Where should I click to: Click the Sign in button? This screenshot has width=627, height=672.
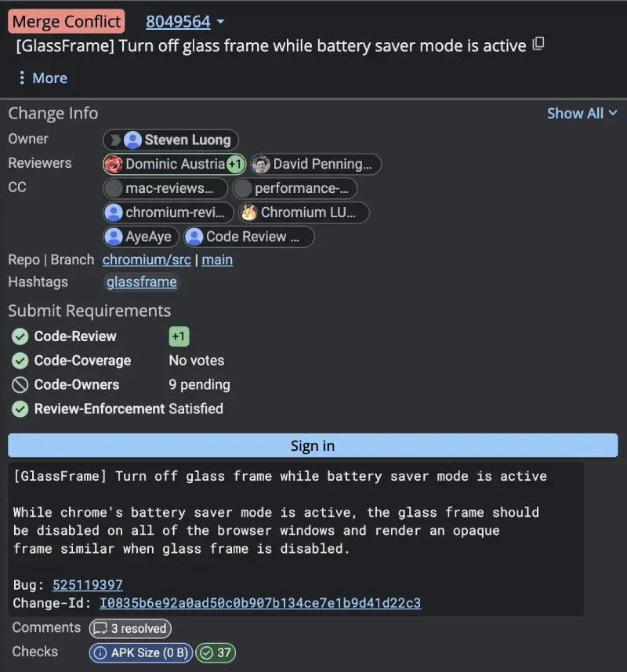pos(313,445)
